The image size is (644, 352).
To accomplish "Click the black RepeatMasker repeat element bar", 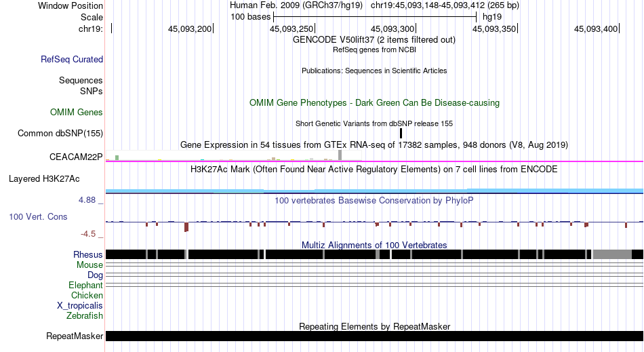I will click(x=375, y=336).
